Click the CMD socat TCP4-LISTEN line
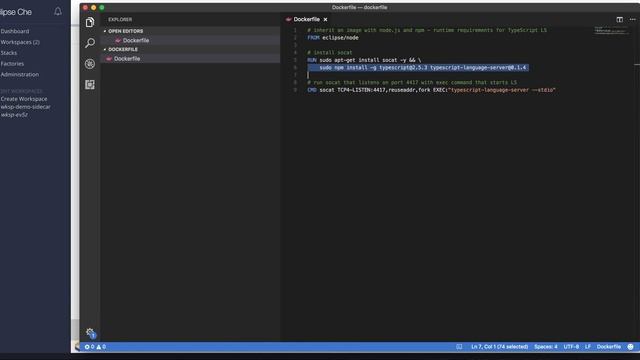 pos(431,90)
